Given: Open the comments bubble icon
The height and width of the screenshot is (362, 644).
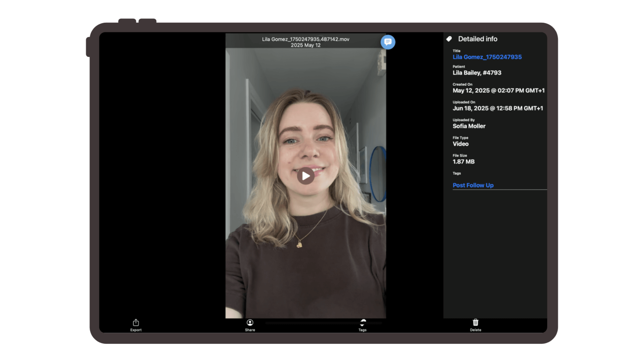Looking at the screenshot, I should 388,42.
